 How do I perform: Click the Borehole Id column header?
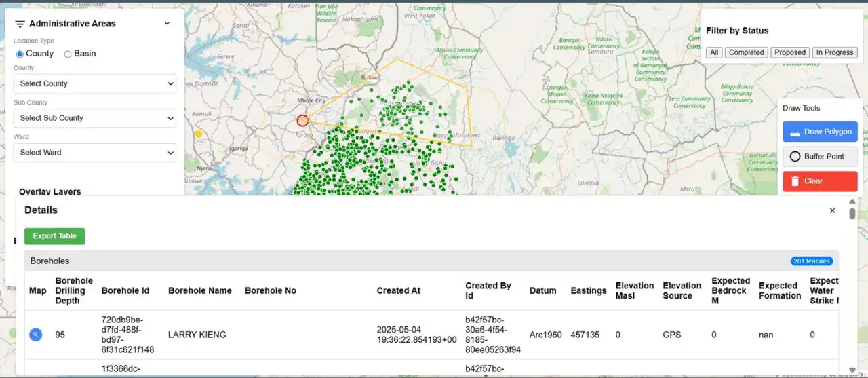[x=125, y=290]
